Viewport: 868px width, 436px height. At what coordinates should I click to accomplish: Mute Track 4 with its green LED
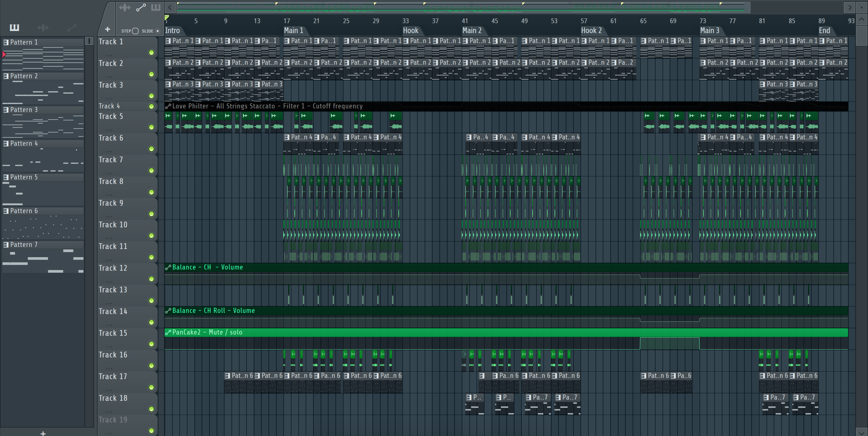pos(151,106)
